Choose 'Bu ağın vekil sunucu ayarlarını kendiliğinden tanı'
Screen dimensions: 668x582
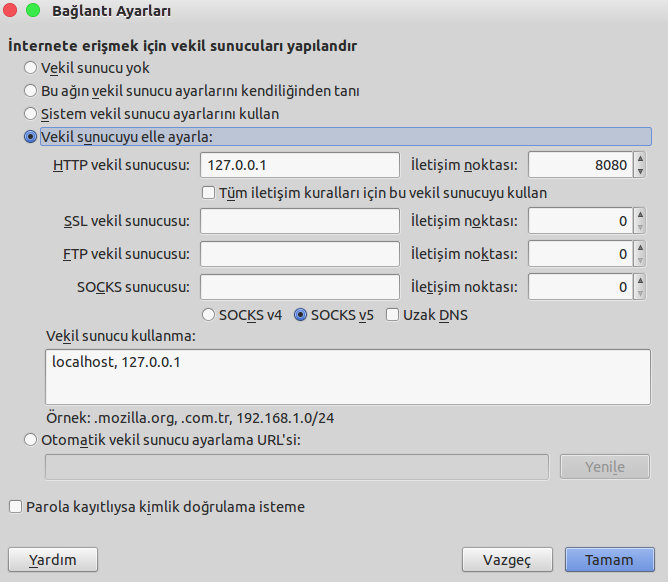[30, 91]
